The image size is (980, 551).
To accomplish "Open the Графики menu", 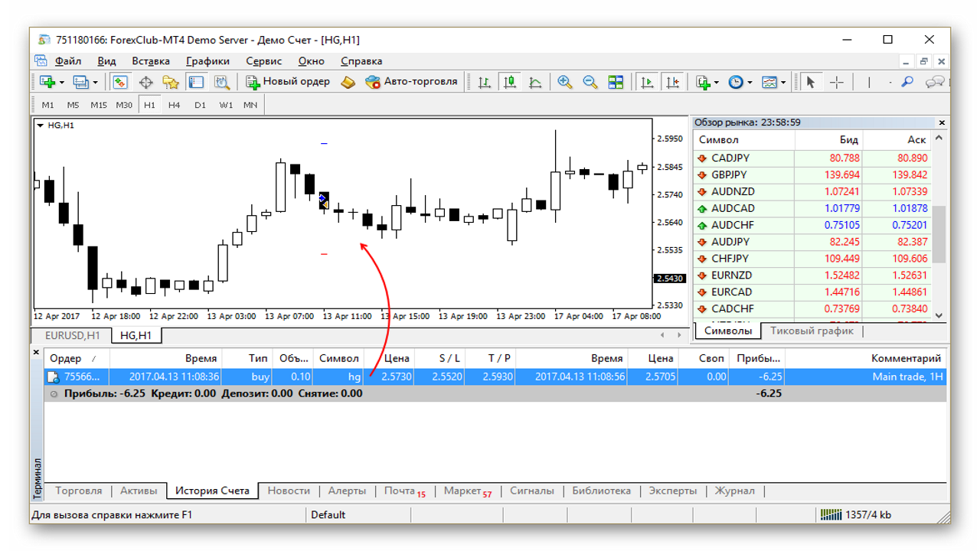I will click(x=207, y=60).
